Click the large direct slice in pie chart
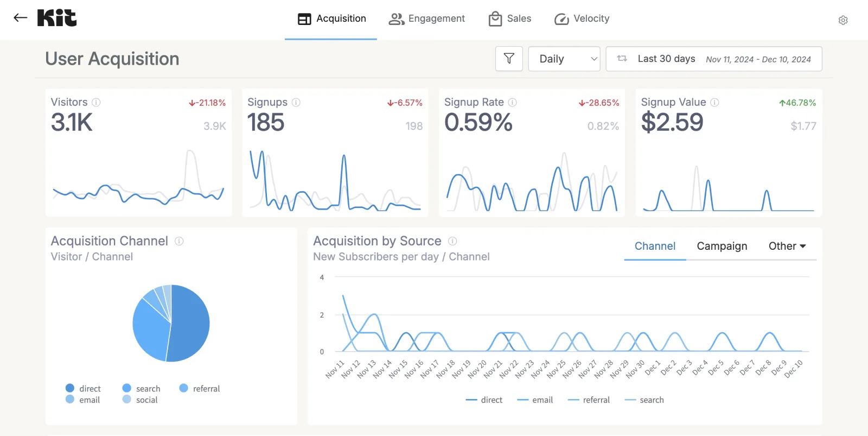868x436 pixels. (x=190, y=326)
